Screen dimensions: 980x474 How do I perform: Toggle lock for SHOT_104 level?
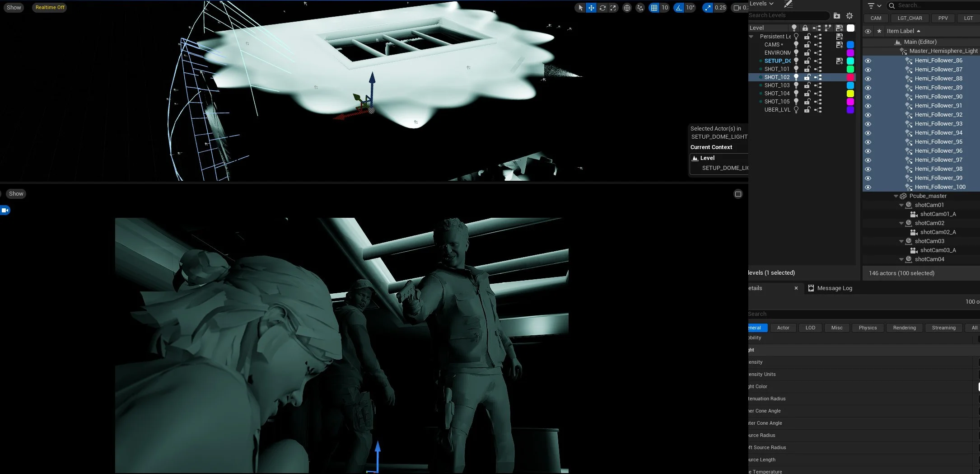(x=807, y=94)
